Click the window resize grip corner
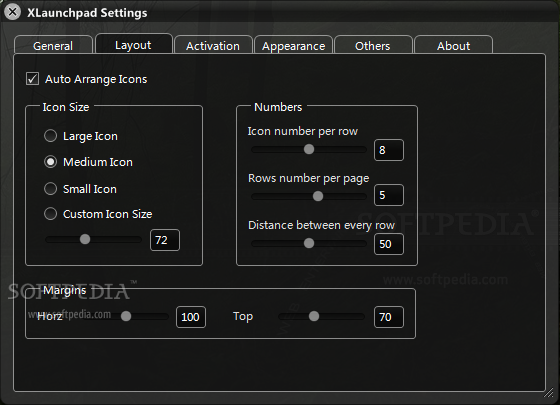560x405 pixels. click(549, 392)
